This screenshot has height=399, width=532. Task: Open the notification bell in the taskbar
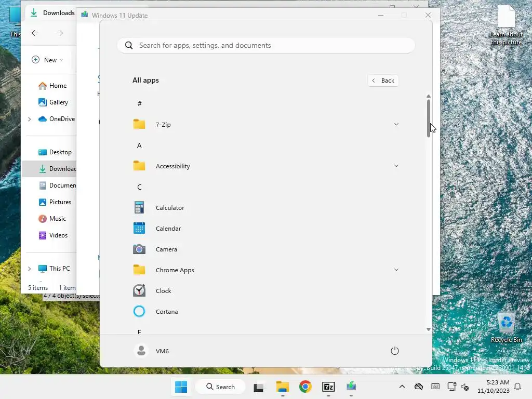[x=517, y=387]
